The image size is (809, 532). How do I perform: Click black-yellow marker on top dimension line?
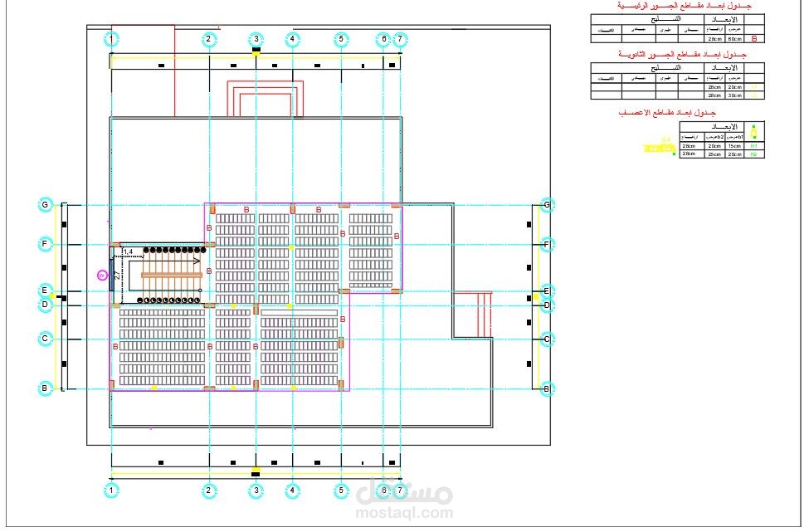click(x=256, y=51)
